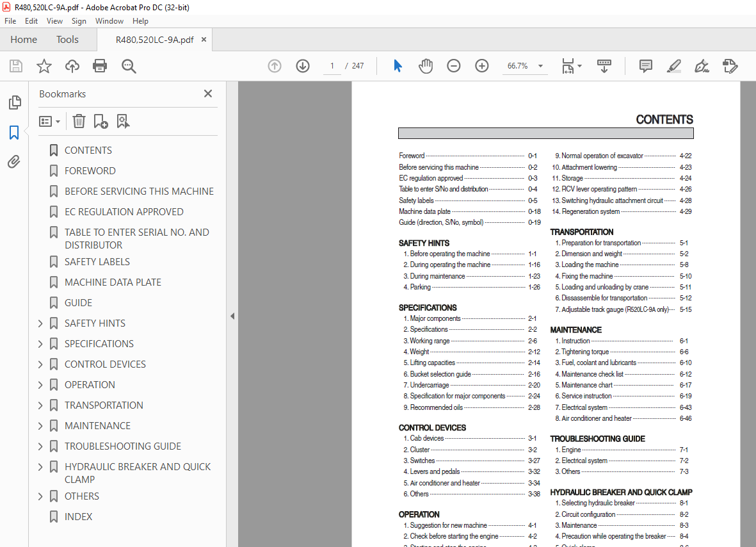Open TABLE TO ENTER SERIAL NO. bookmark
Viewport: 756px width, 547px height.
tap(137, 239)
